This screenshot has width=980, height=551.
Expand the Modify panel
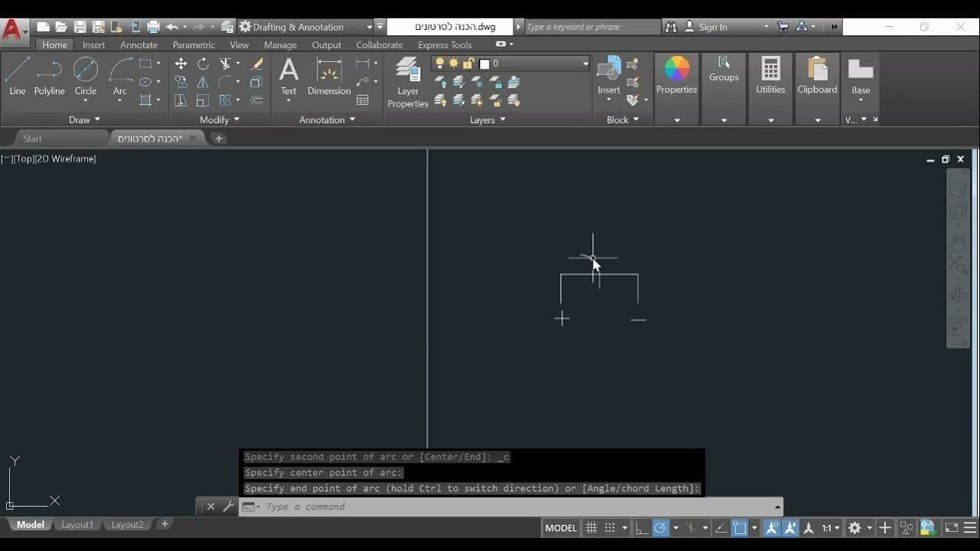220,119
